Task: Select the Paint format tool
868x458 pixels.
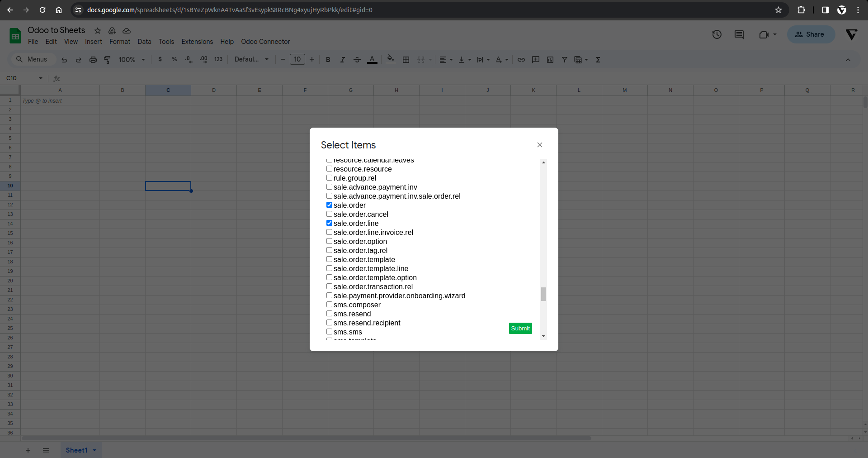Action: click(x=107, y=59)
